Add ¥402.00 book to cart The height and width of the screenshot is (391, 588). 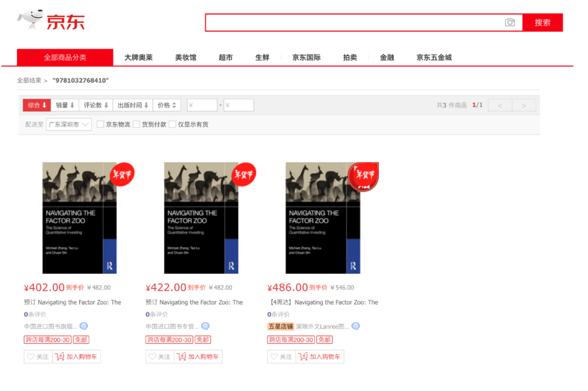tap(77, 357)
